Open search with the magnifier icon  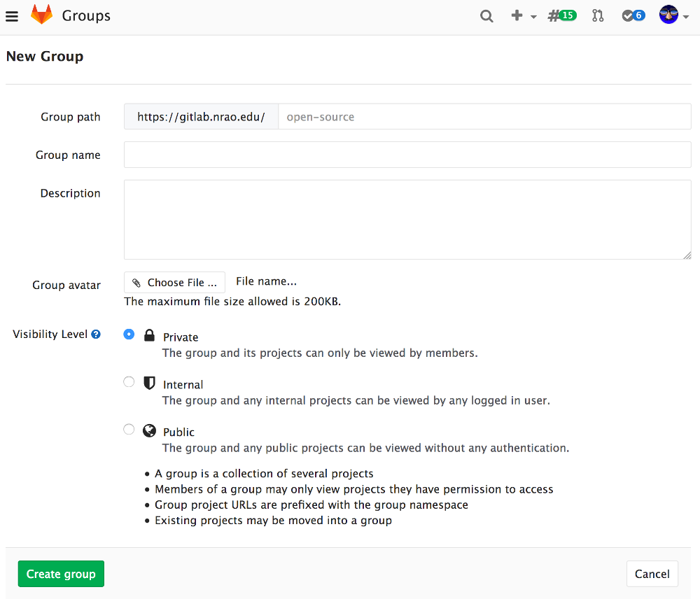[486, 16]
